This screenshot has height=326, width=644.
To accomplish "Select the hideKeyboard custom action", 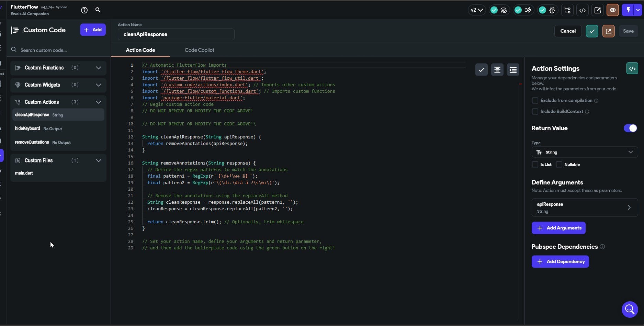I will click(x=27, y=128).
